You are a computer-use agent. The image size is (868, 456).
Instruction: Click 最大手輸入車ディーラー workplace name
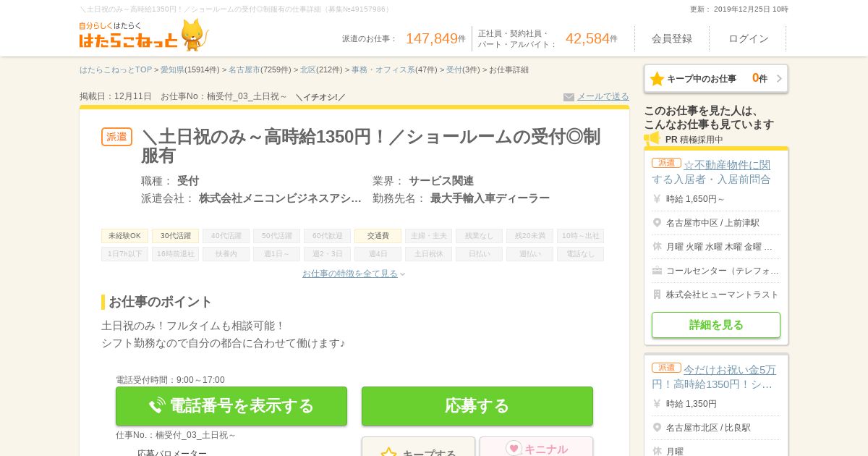[490, 198]
